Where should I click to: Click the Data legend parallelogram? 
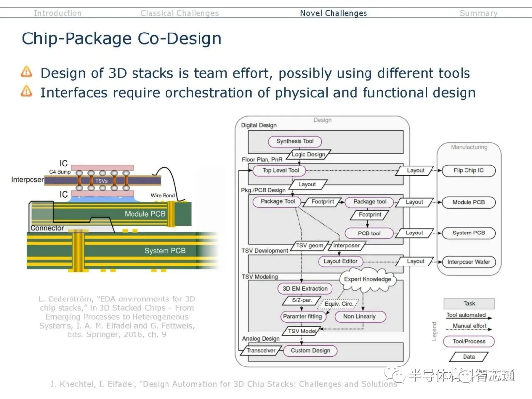click(x=469, y=357)
